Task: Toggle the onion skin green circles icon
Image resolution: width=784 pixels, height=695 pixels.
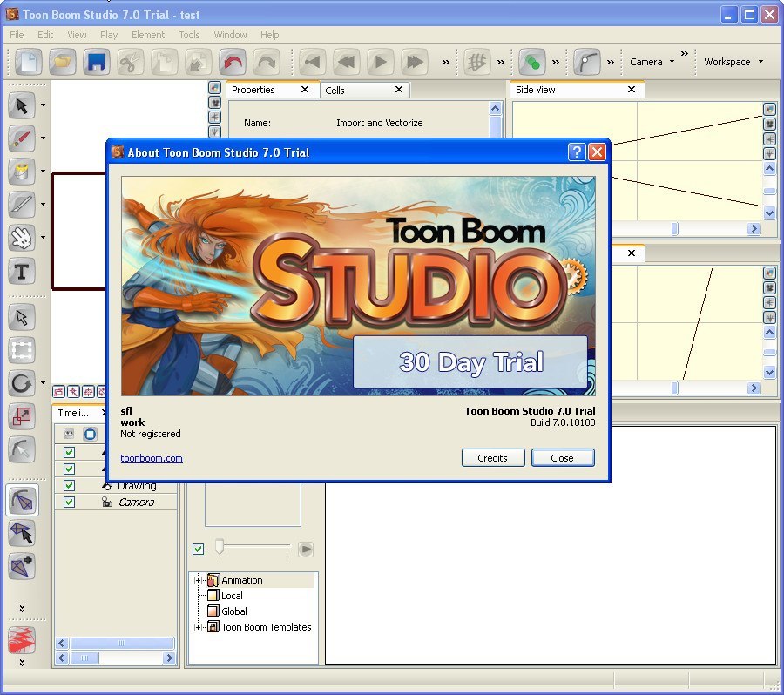Action: point(531,62)
